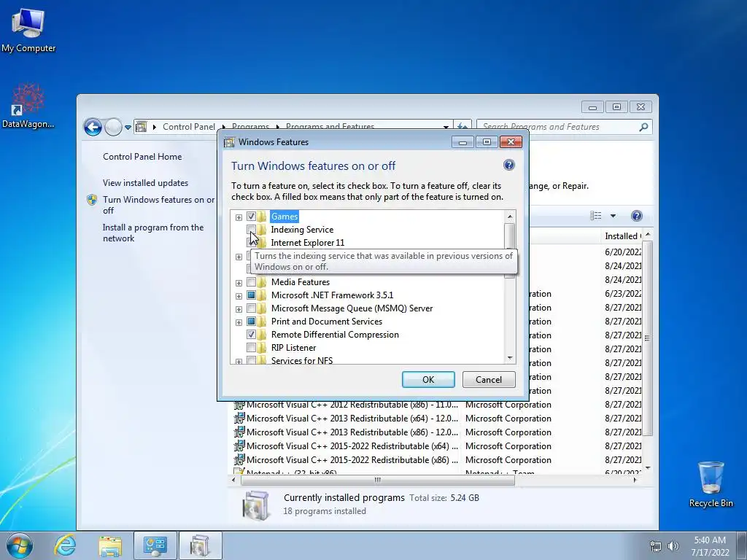Enable the Indexing Service checkbox
This screenshot has width=747, height=560.
(251, 230)
